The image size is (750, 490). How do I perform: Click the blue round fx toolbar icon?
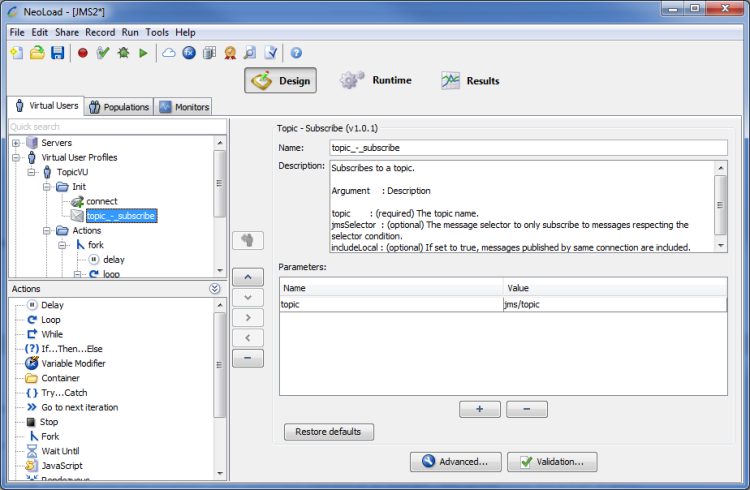[189, 53]
